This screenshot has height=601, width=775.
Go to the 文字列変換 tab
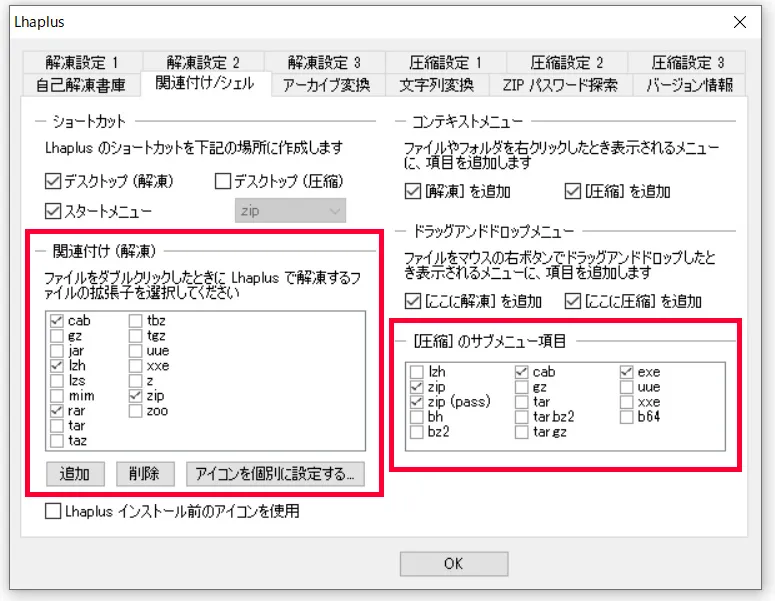tap(436, 85)
